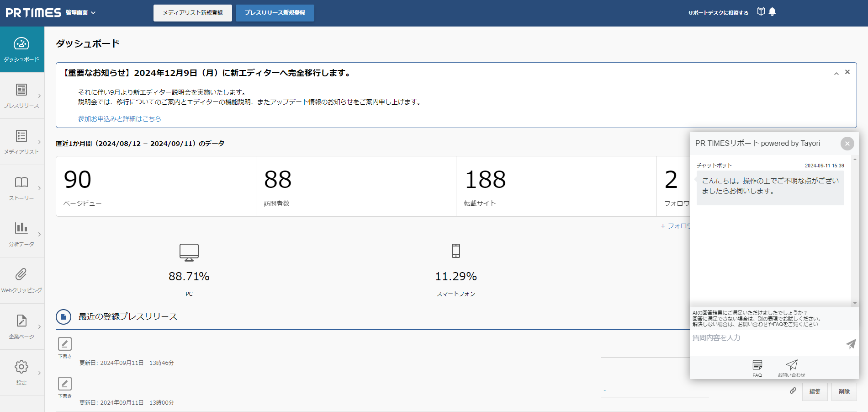This screenshot has height=412, width=868.
Task: Click the プレスリリース新規登録 button
Action: (275, 13)
